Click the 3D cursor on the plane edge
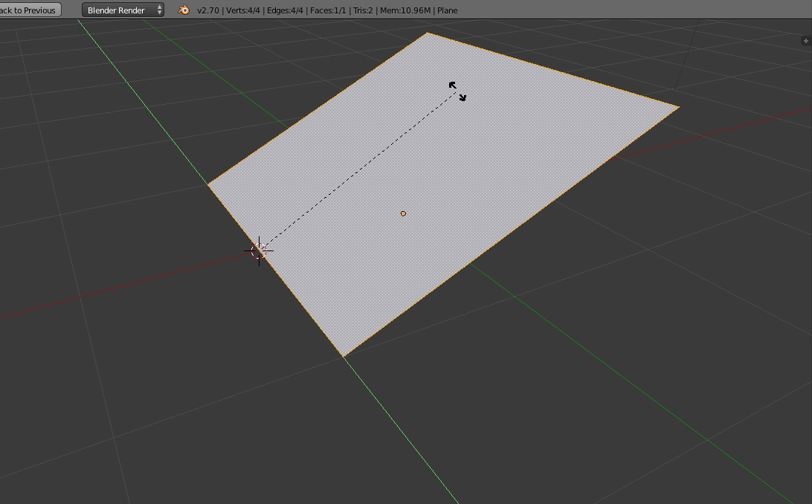The image size is (812, 504). click(259, 251)
